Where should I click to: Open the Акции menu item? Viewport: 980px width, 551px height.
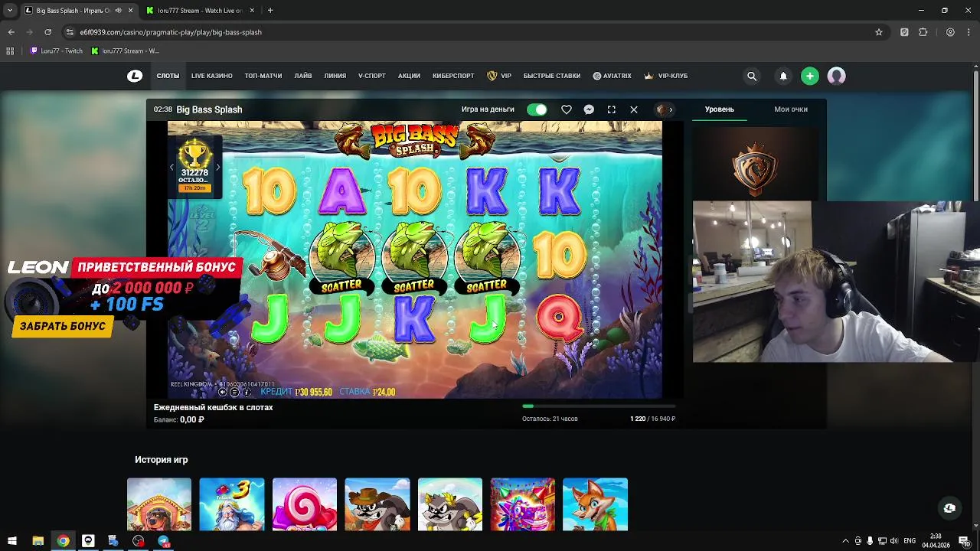pyautogui.click(x=409, y=76)
